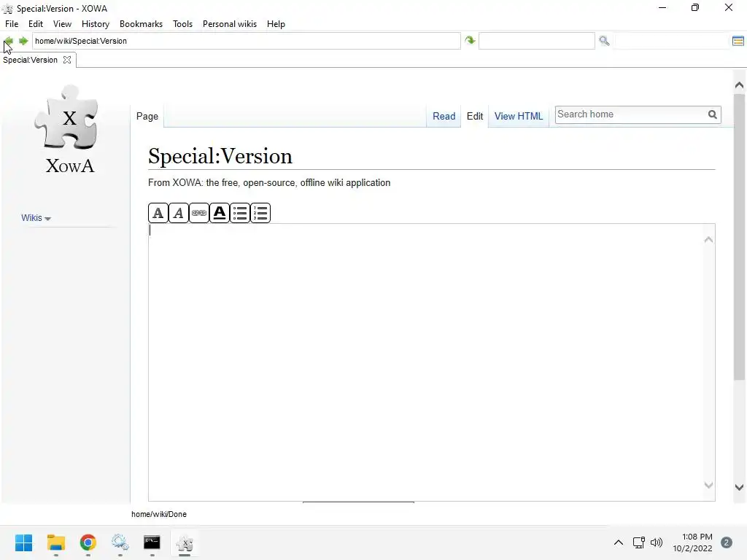Screen dimensions: 747x560
Task: Open Google Chrome from the taskbar
Action: [x=88, y=542]
